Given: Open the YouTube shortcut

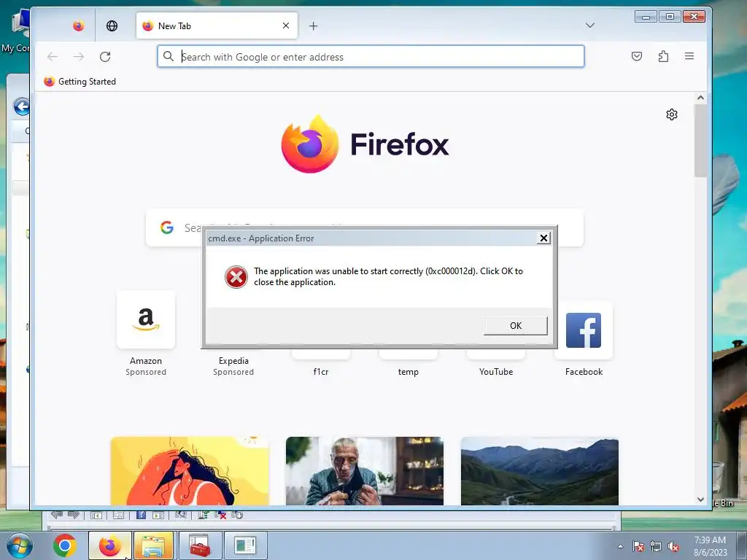Looking at the screenshot, I should (x=496, y=371).
